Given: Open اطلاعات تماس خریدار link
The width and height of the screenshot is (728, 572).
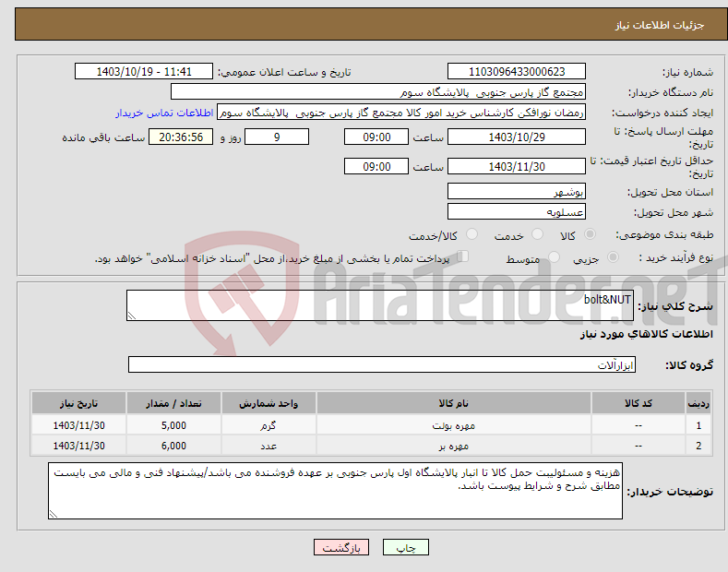Looking at the screenshot, I should [x=164, y=113].
